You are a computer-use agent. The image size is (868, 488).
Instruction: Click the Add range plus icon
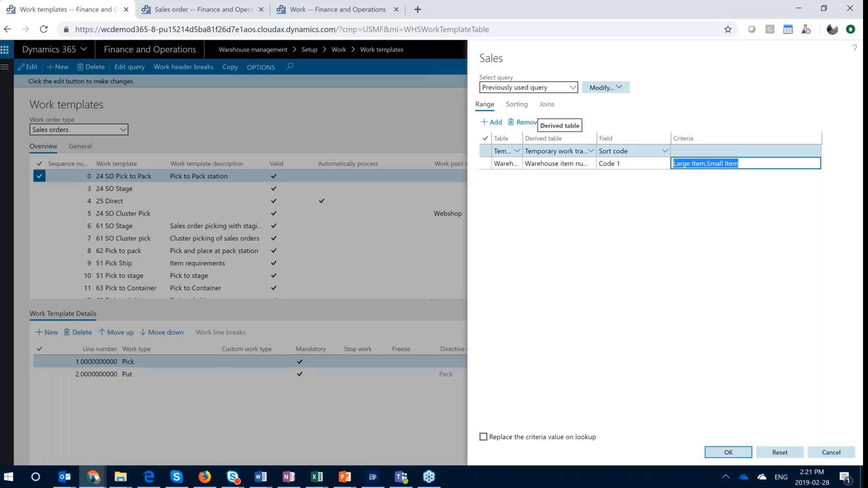click(x=484, y=122)
